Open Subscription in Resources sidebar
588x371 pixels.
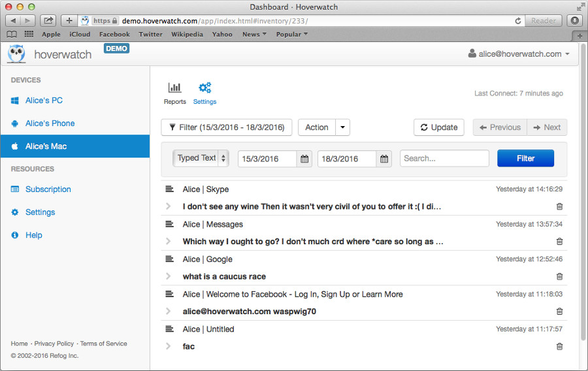48,189
